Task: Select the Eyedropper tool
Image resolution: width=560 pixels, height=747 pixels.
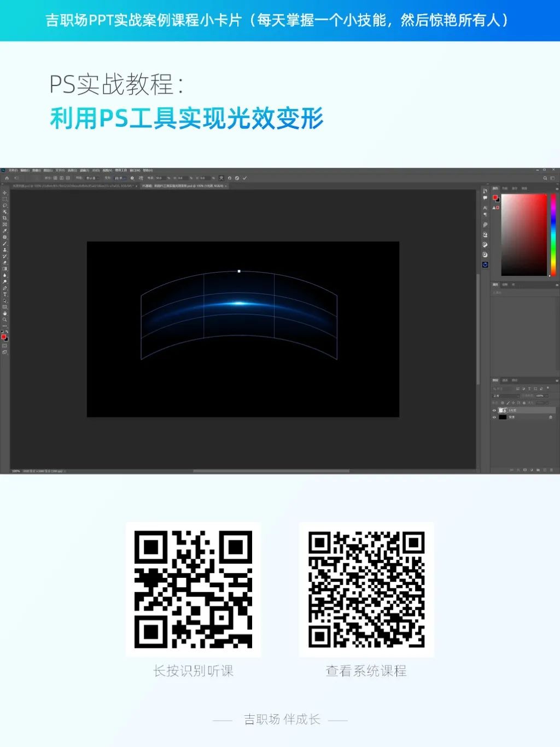Action: tap(5, 230)
